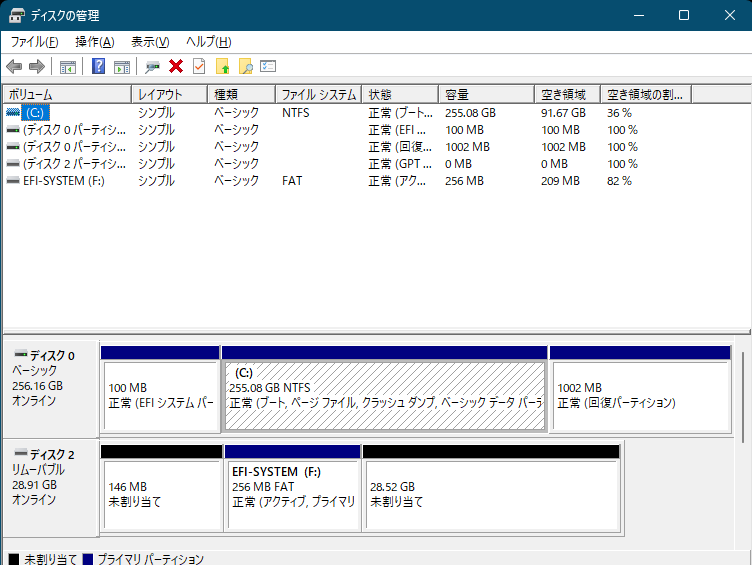Open the ヘルプ(H) menu
This screenshot has width=752, height=565.
209,42
